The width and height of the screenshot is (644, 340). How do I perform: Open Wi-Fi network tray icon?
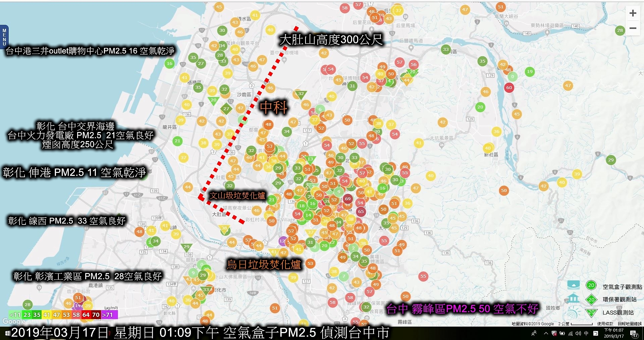click(x=571, y=333)
